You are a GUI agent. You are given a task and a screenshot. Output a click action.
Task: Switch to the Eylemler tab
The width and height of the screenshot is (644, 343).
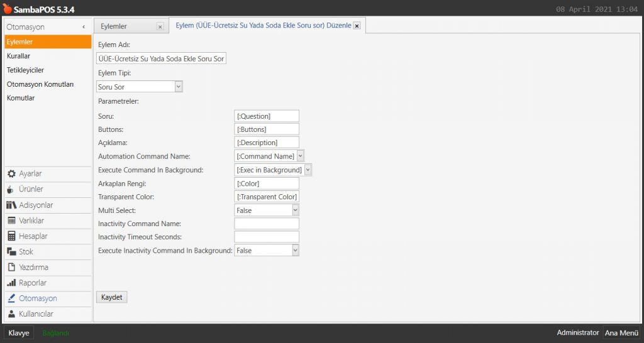point(114,26)
